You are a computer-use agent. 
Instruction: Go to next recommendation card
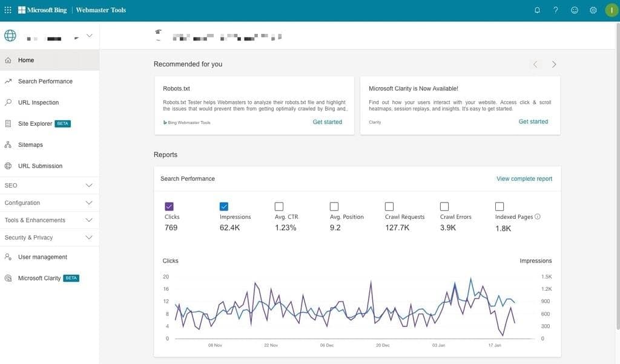554,64
